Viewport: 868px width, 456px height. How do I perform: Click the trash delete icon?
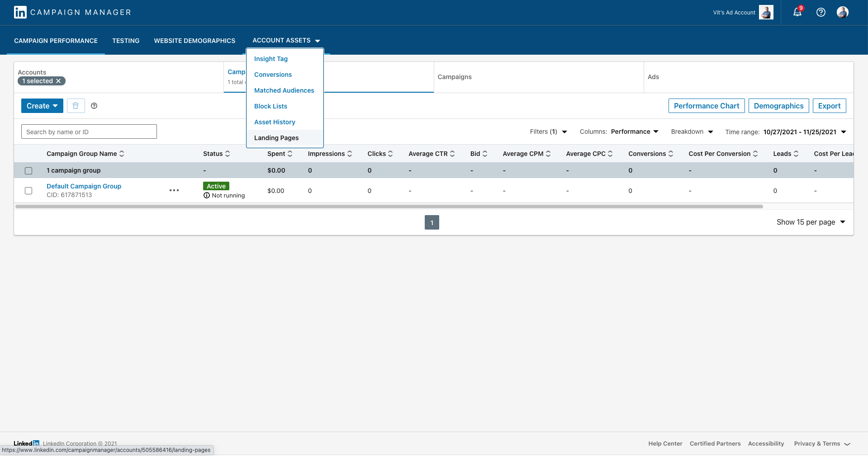tap(76, 106)
